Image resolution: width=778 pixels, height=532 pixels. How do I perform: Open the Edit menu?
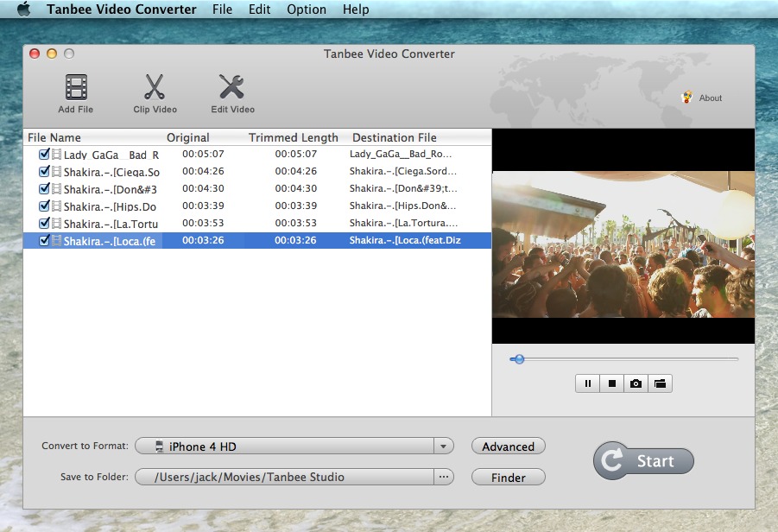pos(260,9)
